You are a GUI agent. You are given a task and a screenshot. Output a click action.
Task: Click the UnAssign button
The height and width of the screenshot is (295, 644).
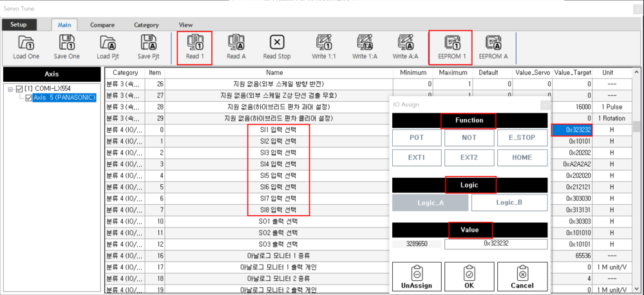coord(416,276)
